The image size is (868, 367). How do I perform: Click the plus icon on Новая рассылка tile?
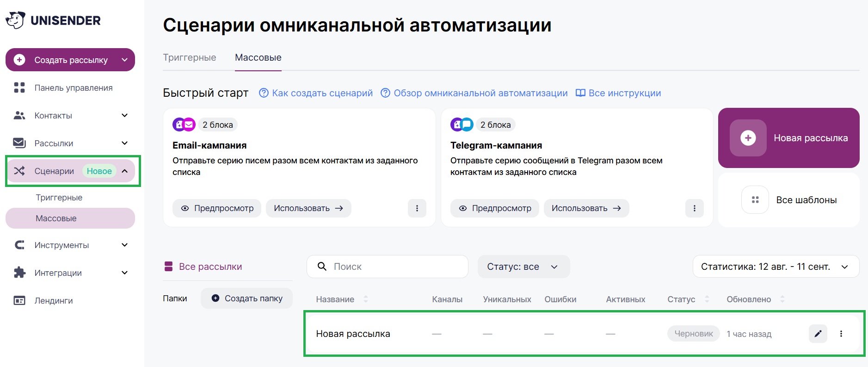pos(748,138)
